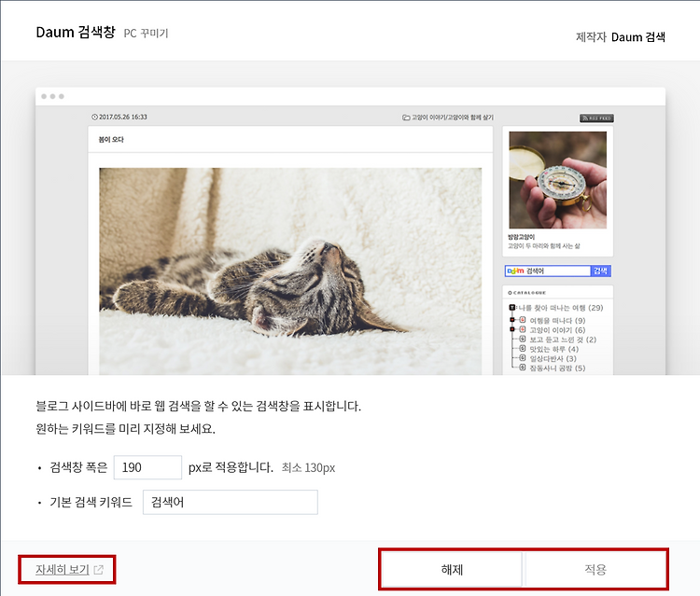
Task: Click the CATALOGUE heading in preview
Action: coord(526,293)
